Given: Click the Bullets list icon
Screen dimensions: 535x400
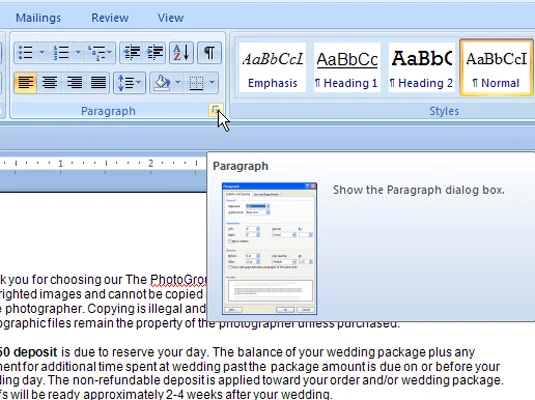Looking at the screenshot, I should 26,53.
